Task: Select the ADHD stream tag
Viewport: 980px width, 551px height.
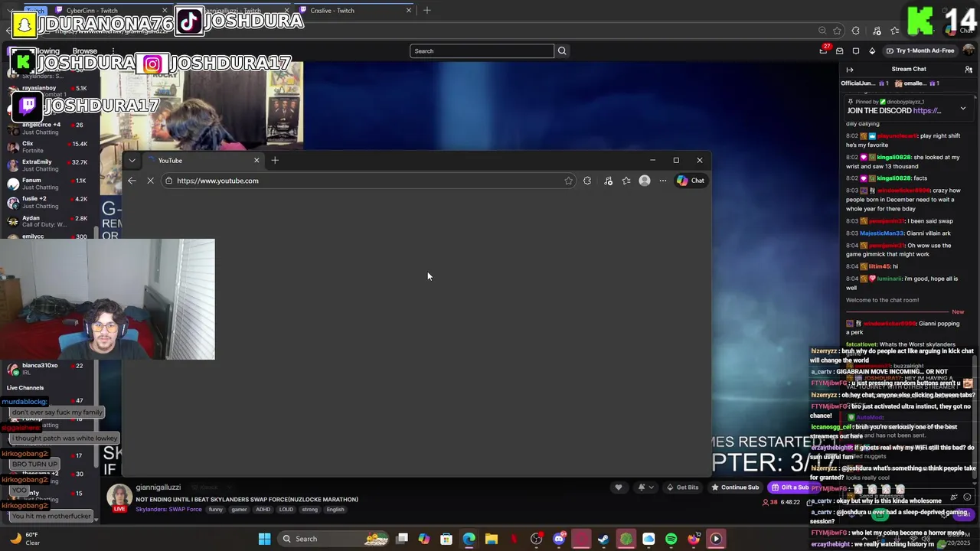Action: (x=263, y=510)
